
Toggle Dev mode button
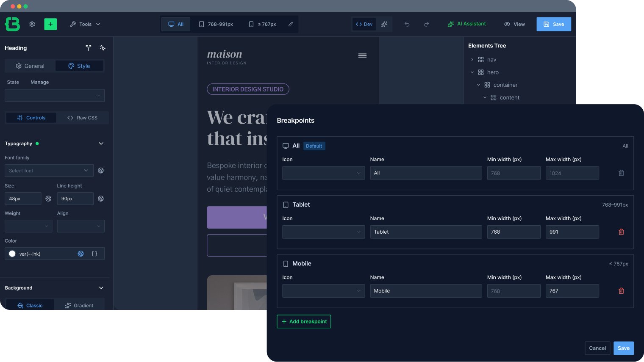tap(364, 24)
